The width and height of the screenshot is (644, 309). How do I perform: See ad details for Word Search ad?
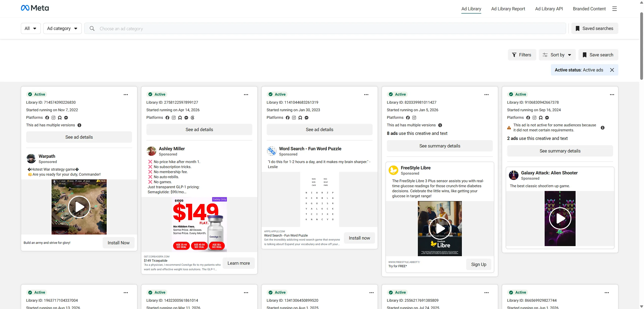(319, 130)
